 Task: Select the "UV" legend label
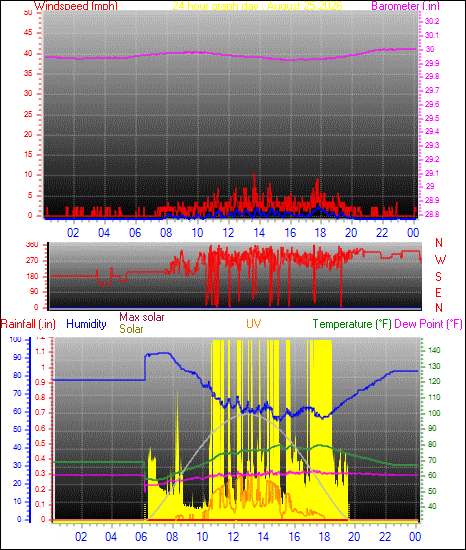[253, 323]
